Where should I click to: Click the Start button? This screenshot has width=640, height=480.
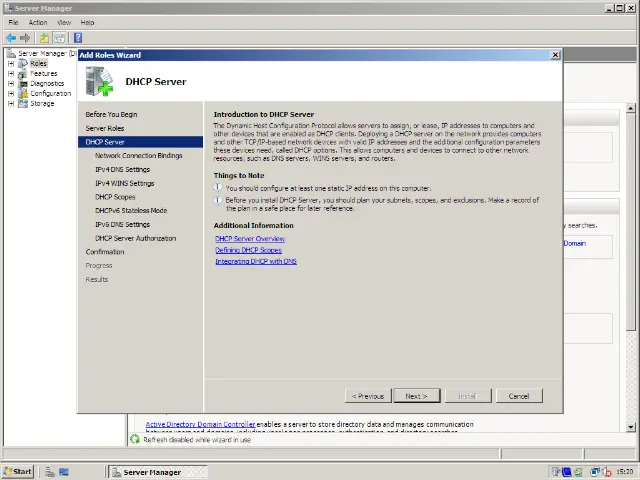tap(18, 472)
